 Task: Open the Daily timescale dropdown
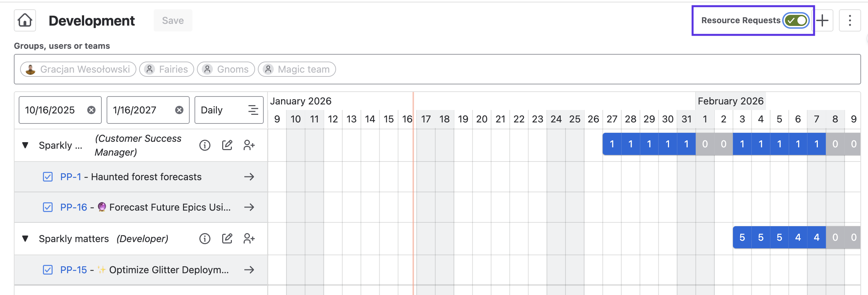pyautogui.click(x=229, y=110)
